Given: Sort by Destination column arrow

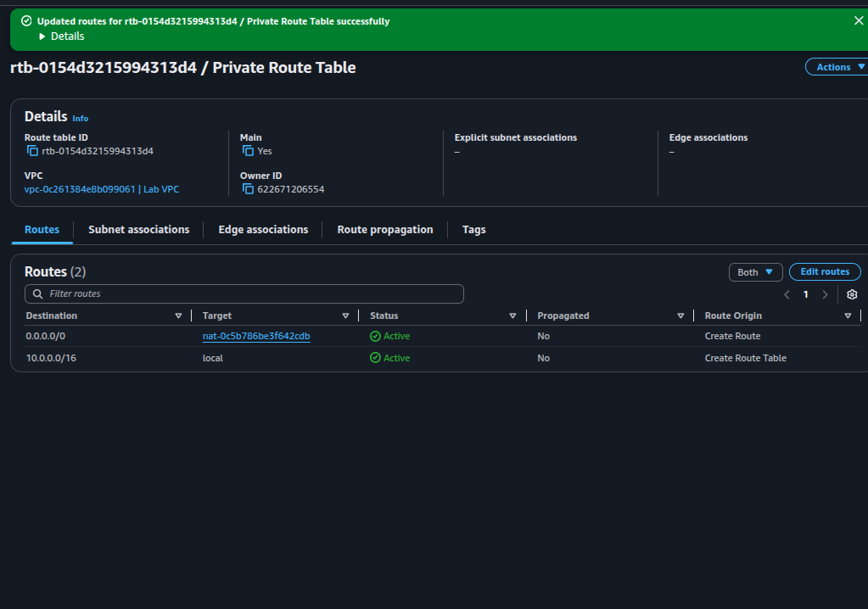Looking at the screenshot, I should point(178,316).
